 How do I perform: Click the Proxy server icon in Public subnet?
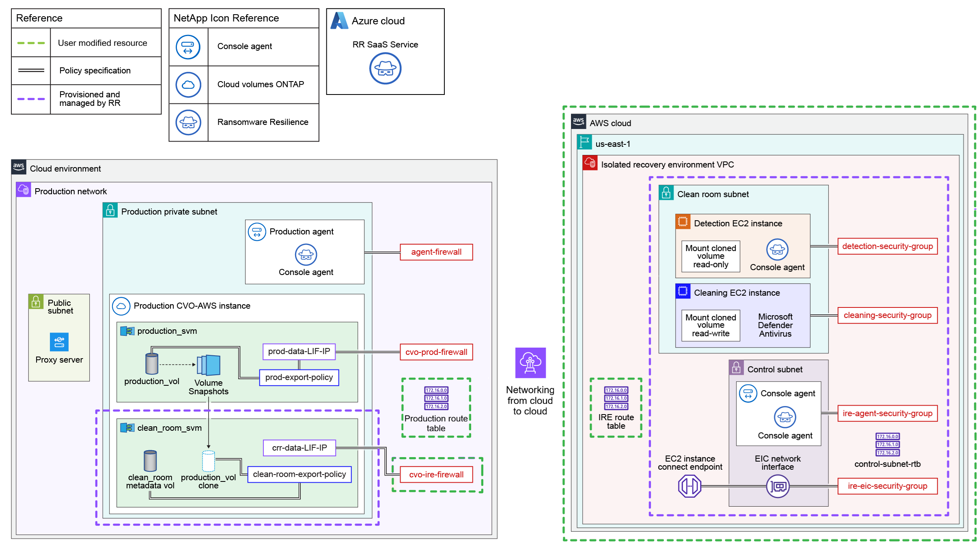[58, 342]
